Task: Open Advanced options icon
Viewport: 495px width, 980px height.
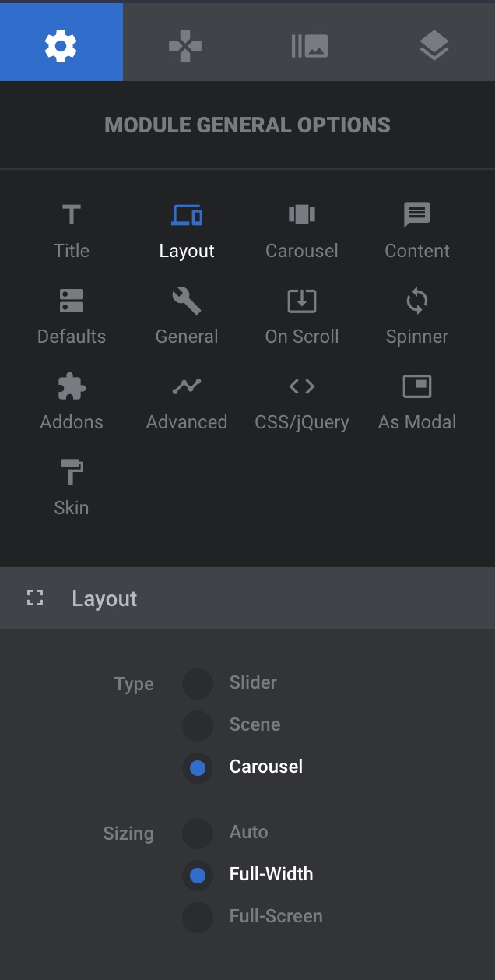Action: coord(187,386)
